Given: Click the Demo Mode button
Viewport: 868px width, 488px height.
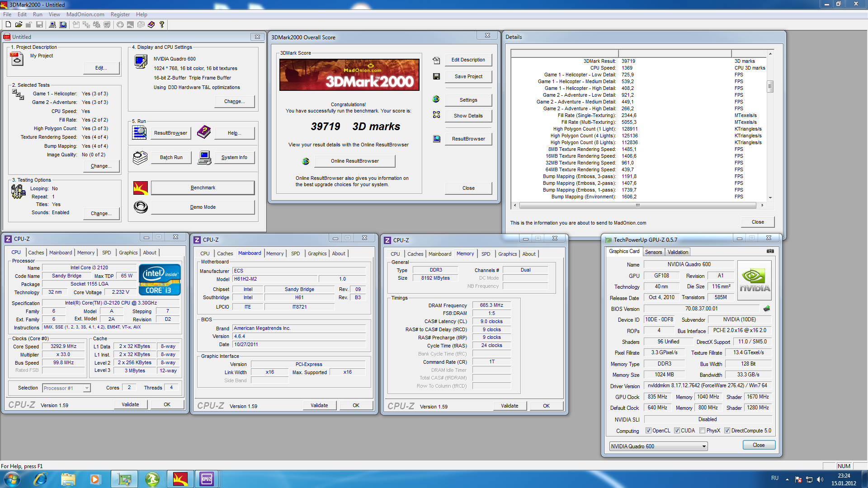Looking at the screenshot, I should pos(203,207).
